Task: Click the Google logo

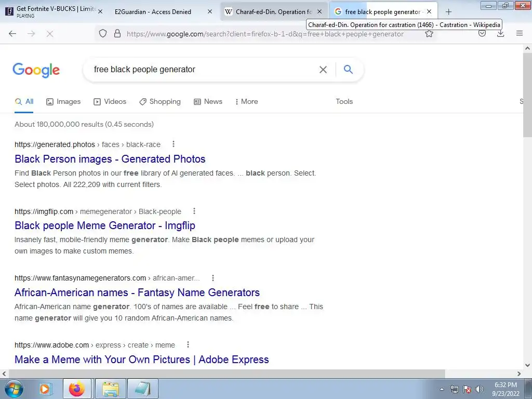Action: tap(36, 70)
